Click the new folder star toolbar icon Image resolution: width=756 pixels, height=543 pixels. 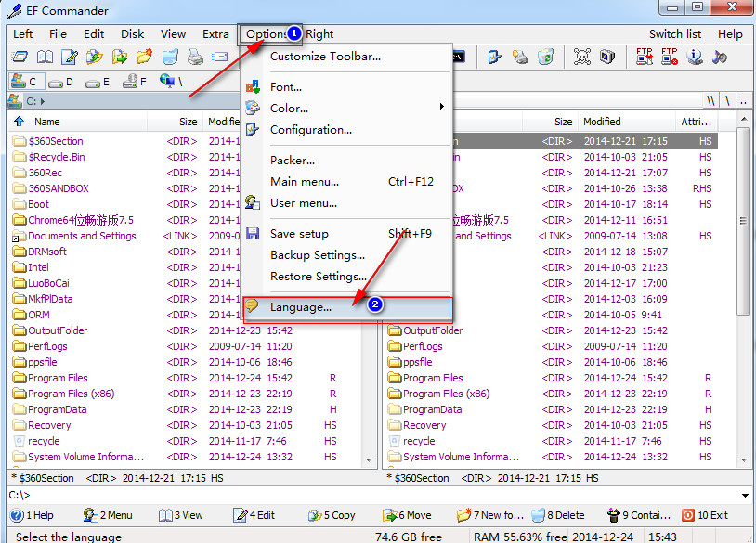tap(144, 58)
